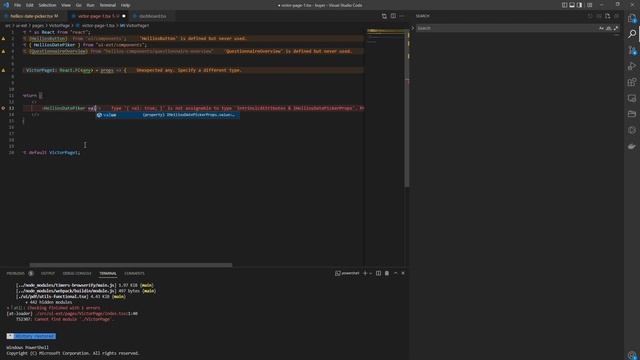The height and width of the screenshot is (360, 640).
Task: Toggle search details ellipsis below search box
Action: [x=616, y=35]
